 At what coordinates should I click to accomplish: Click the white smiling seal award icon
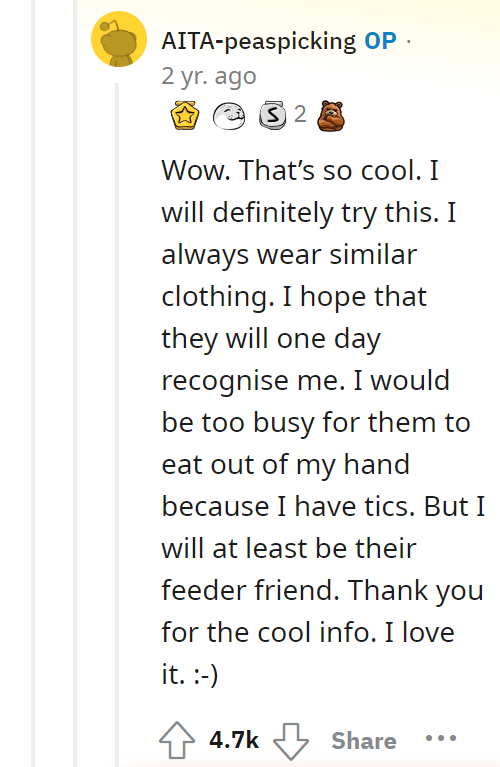tap(229, 116)
